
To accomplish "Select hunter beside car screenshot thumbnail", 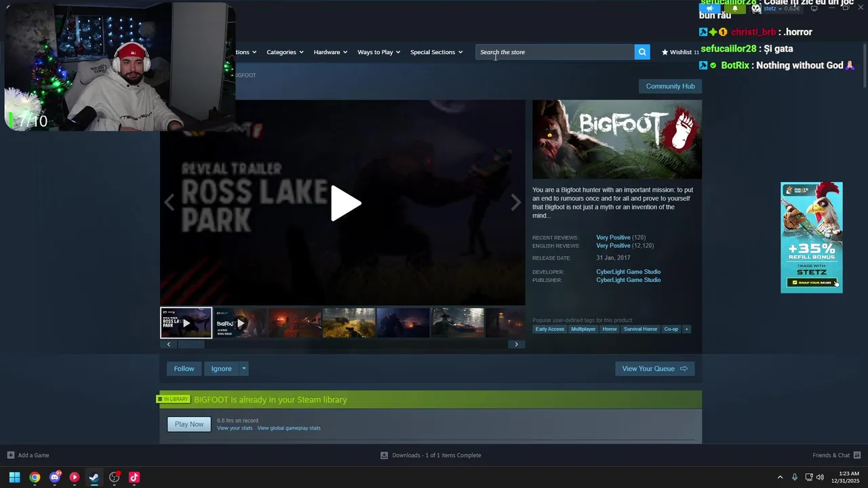I will tap(458, 323).
